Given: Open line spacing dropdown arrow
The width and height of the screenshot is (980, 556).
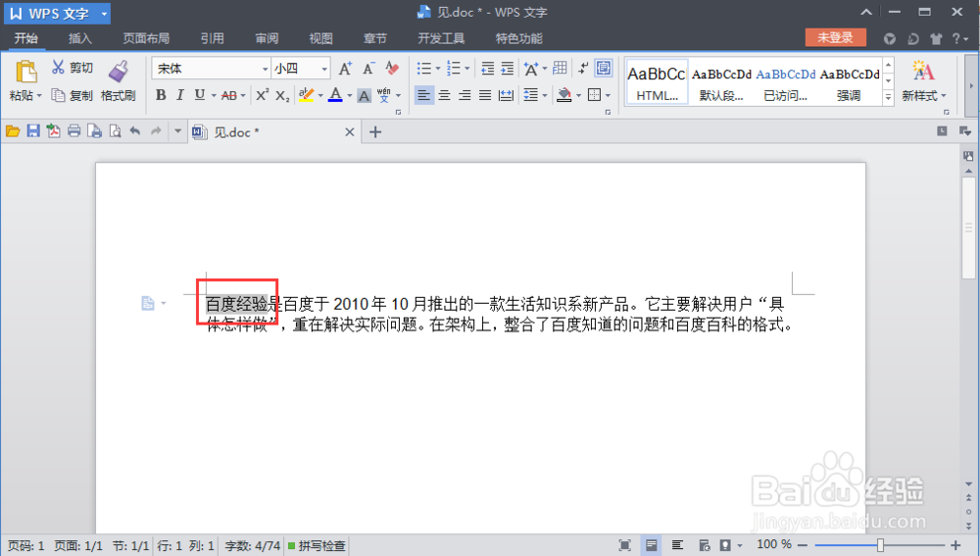Looking at the screenshot, I should pyautogui.click(x=544, y=96).
